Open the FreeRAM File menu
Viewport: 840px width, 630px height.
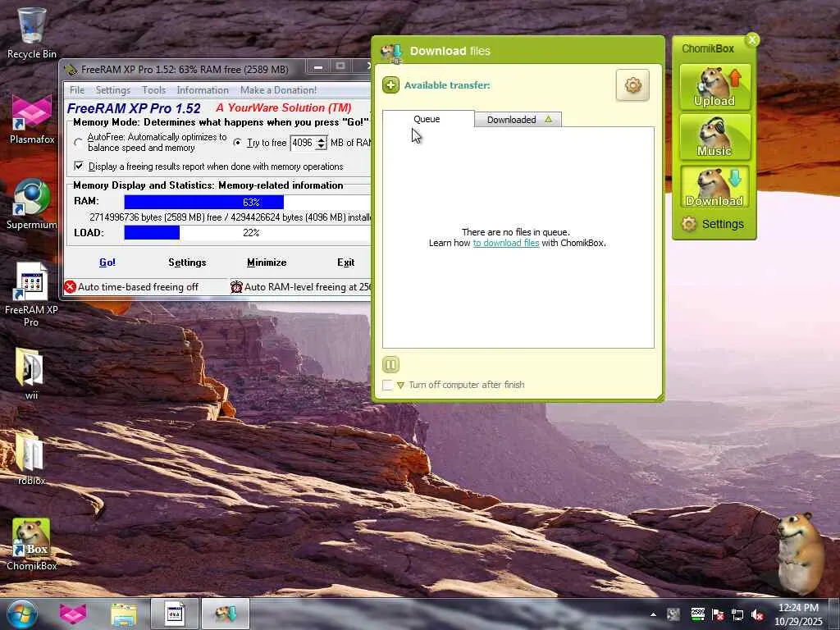[x=77, y=90]
